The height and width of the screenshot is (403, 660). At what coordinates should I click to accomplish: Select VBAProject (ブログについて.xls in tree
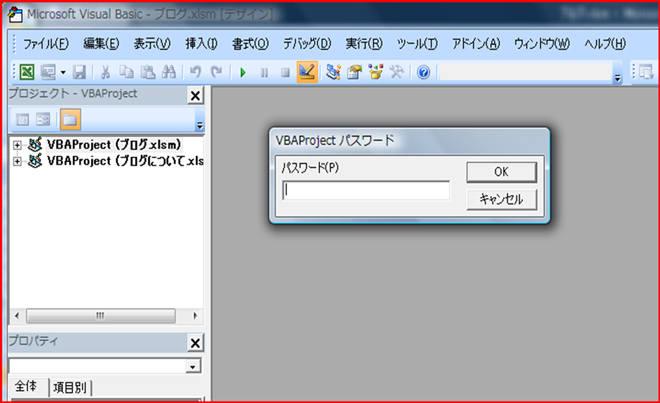pos(125,161)
